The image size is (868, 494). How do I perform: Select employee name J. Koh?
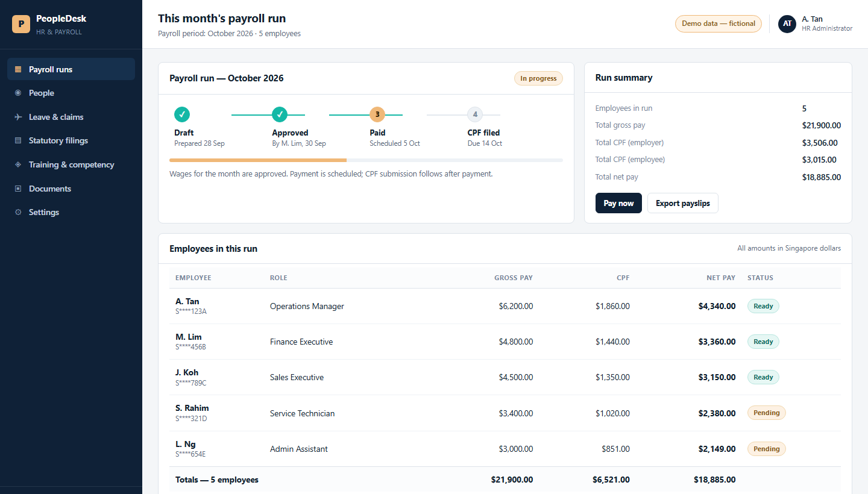187,372
